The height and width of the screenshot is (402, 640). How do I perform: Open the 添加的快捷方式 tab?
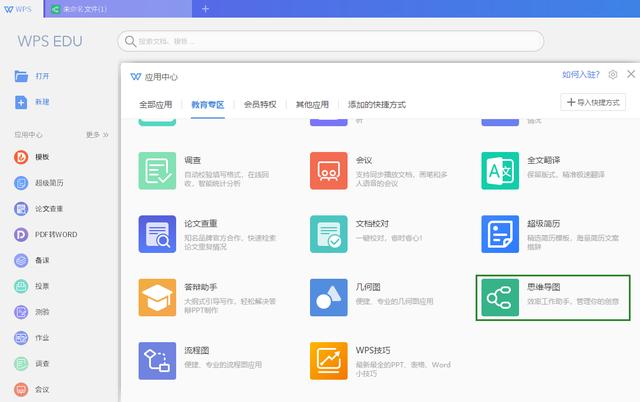377,105
